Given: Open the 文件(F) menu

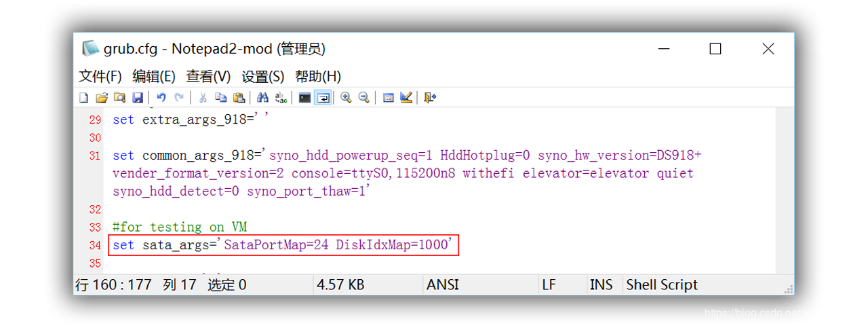Looking at the screenshot, I should (x=100, y=76).
